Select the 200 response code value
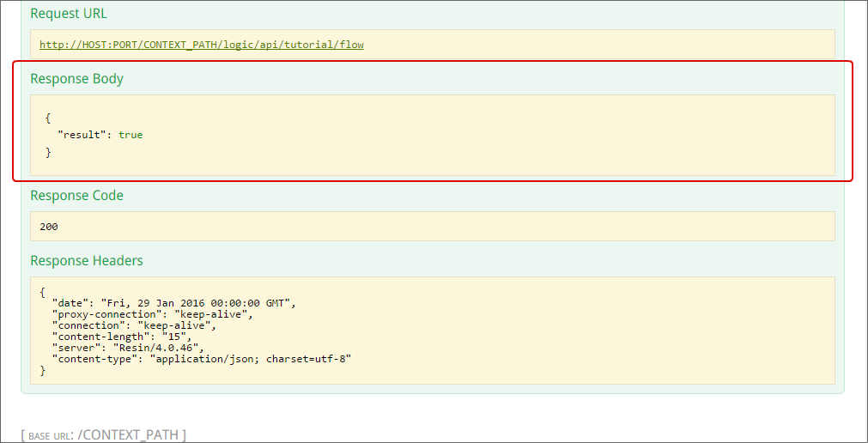This screenshot has height=443, width=868. 49,227
